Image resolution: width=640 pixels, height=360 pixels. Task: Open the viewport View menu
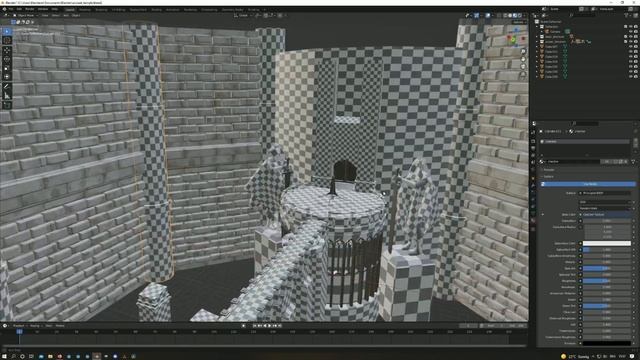tap(44, 15)
